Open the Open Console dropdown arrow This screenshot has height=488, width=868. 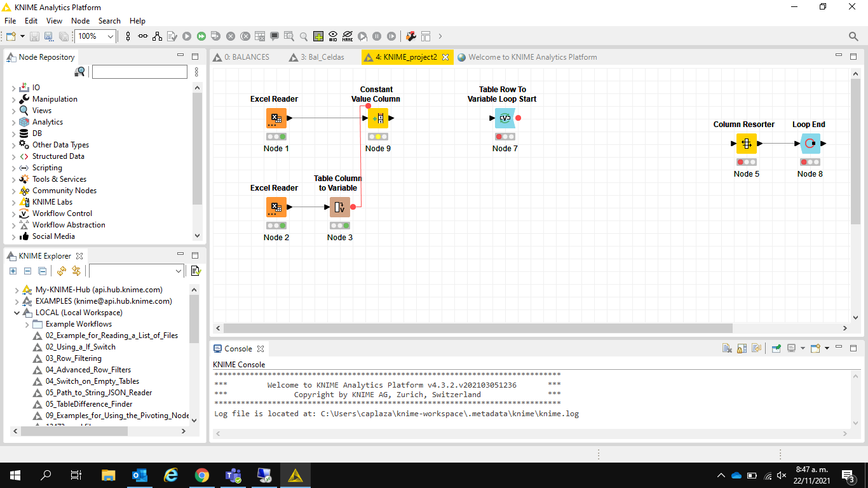coord(826,348)
